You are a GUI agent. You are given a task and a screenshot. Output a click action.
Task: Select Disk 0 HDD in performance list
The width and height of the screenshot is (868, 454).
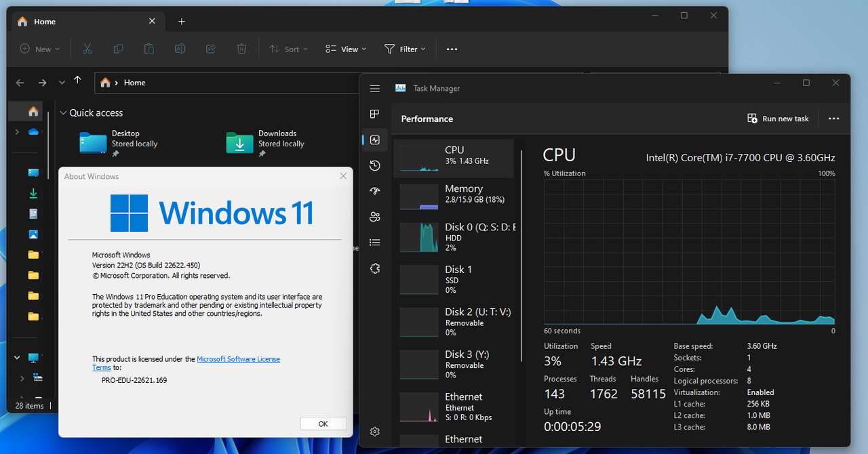coord(454,237)
